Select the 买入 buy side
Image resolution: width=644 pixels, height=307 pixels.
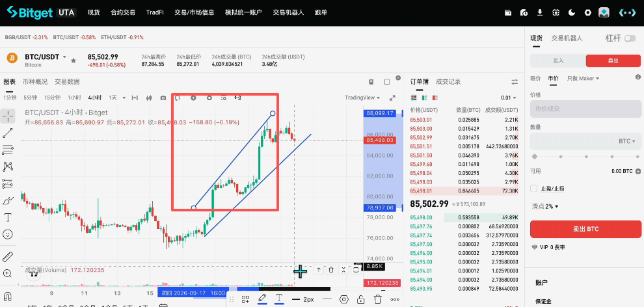point(558,60)
